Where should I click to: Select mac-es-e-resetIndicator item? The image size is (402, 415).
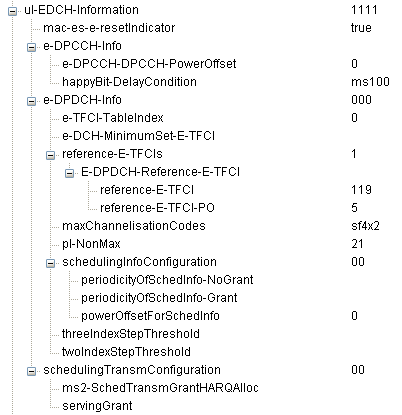coord(109,28)
